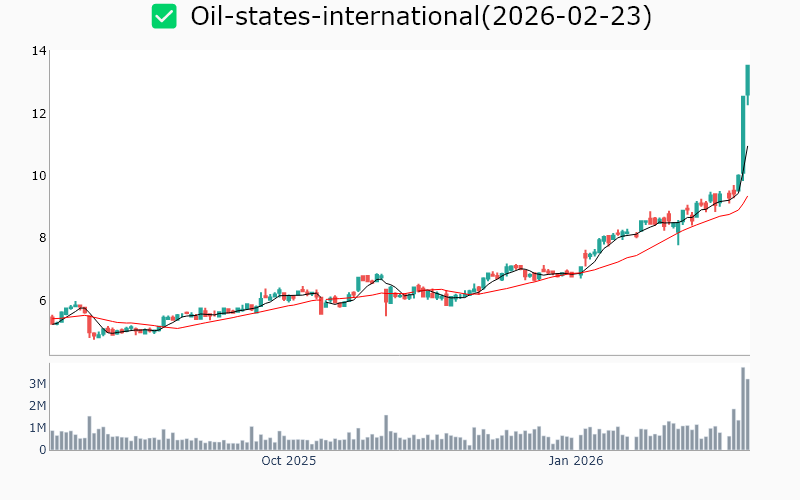This screenshot has width=800, height=500.
Task: Click the right end of the red moving average line
Action: click(x=747, y=197)
